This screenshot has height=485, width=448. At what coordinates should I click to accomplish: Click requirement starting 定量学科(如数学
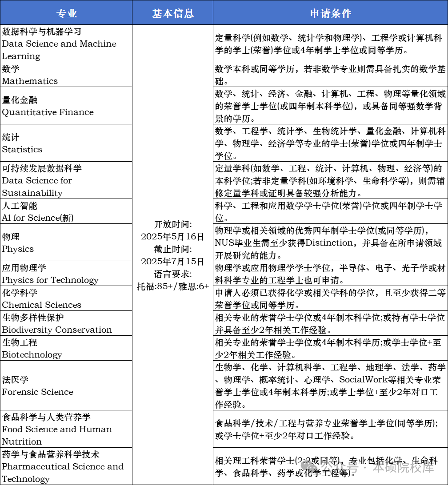(x=330, y=180)
